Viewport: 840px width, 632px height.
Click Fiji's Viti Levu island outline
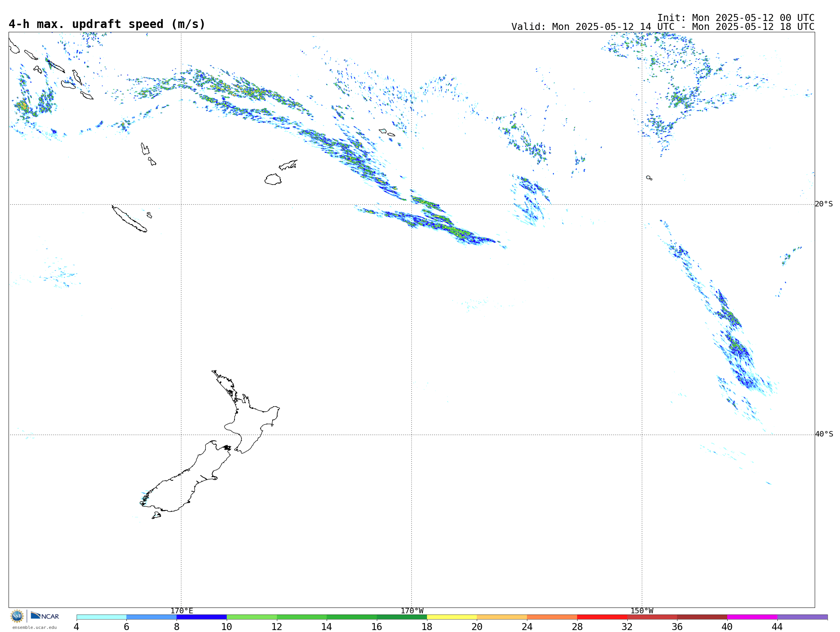pyautogui.click(x=273, y=179)
